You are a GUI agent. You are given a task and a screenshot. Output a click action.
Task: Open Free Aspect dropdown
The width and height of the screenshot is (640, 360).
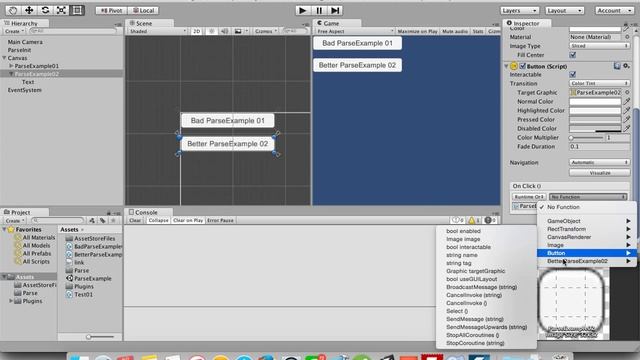pyautogui.click(x=354, y=31)
